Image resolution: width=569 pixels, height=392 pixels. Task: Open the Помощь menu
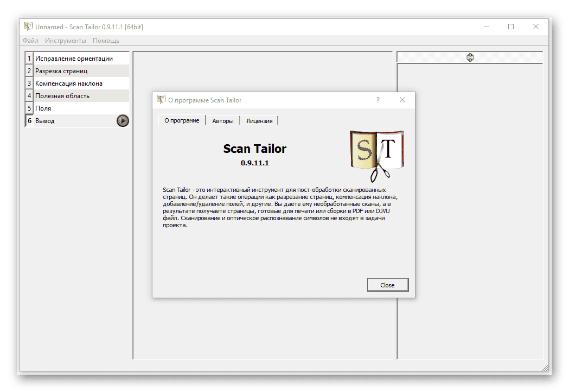click(x=106, y=41)
